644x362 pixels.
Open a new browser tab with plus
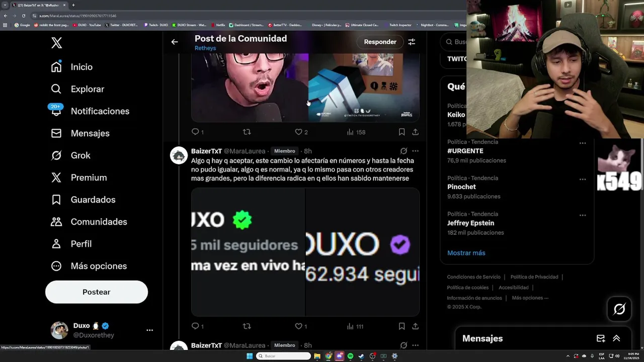(x=73, y=5)
